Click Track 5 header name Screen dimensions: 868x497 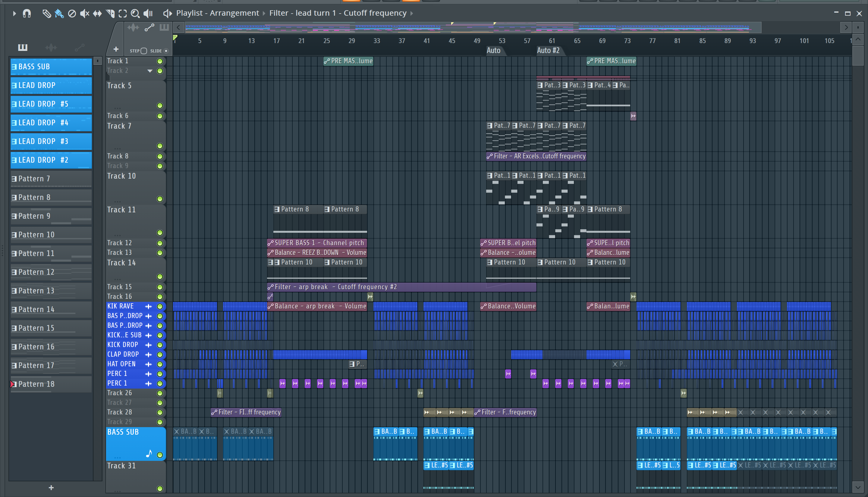click(x=119, y=86)
